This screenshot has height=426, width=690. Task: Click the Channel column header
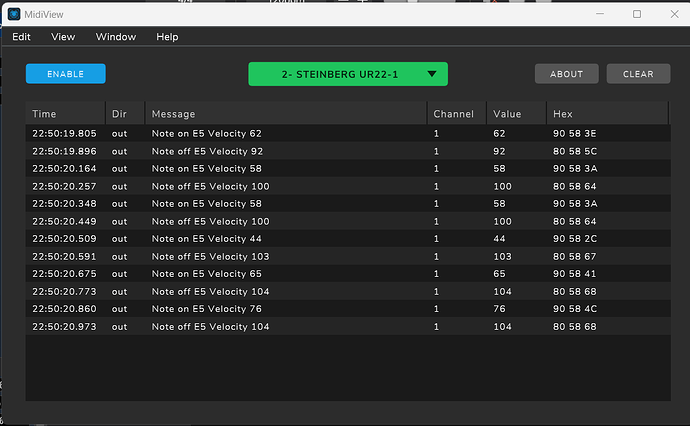point(453,114)
